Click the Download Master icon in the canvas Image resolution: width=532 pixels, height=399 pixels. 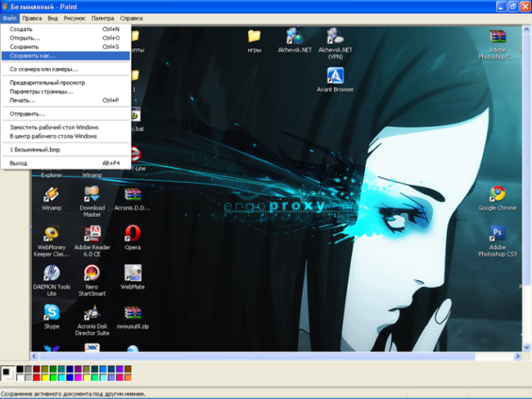(x=92, y=195)
